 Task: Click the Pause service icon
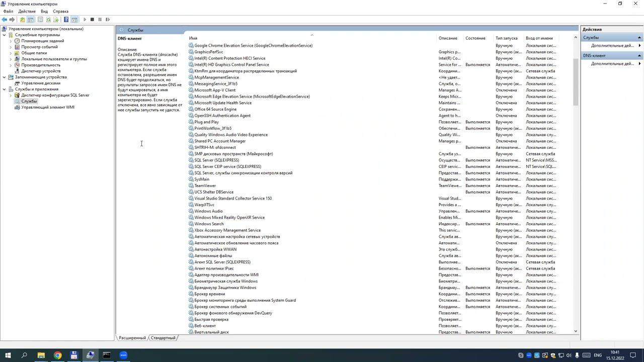[100, 20]
